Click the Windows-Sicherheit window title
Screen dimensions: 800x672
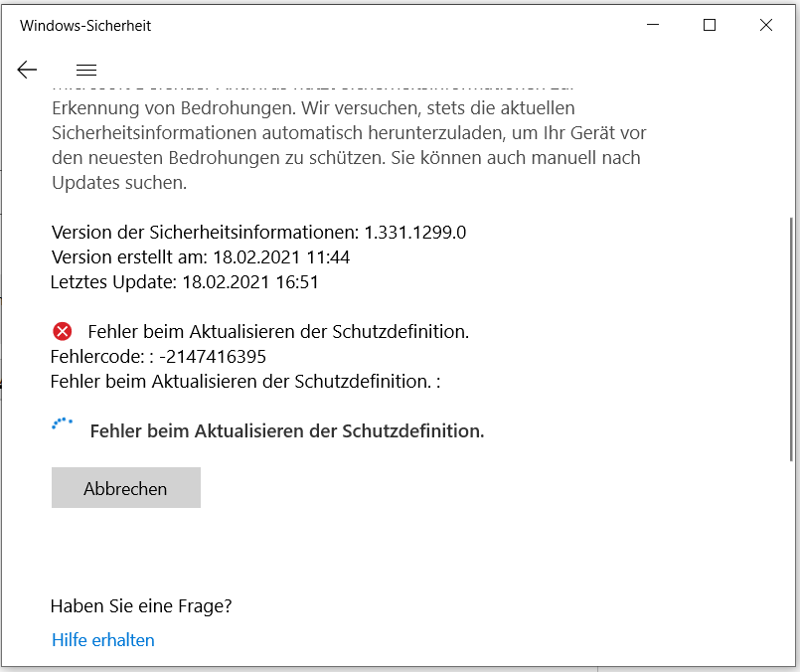click(85, 26)
